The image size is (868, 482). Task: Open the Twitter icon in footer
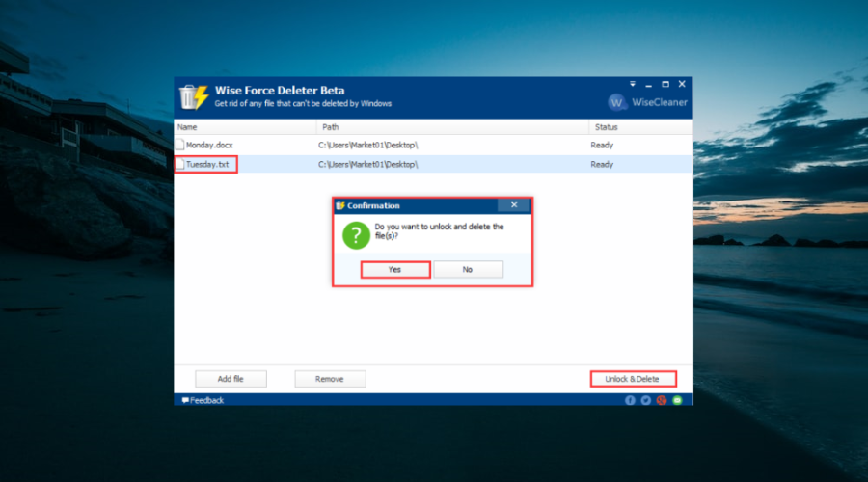point(645,400)
